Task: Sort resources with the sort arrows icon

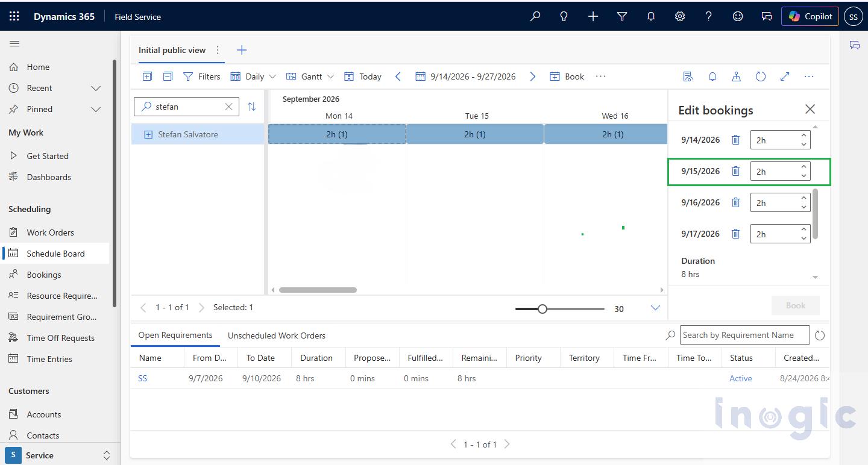Action: (x=252, y=107)
